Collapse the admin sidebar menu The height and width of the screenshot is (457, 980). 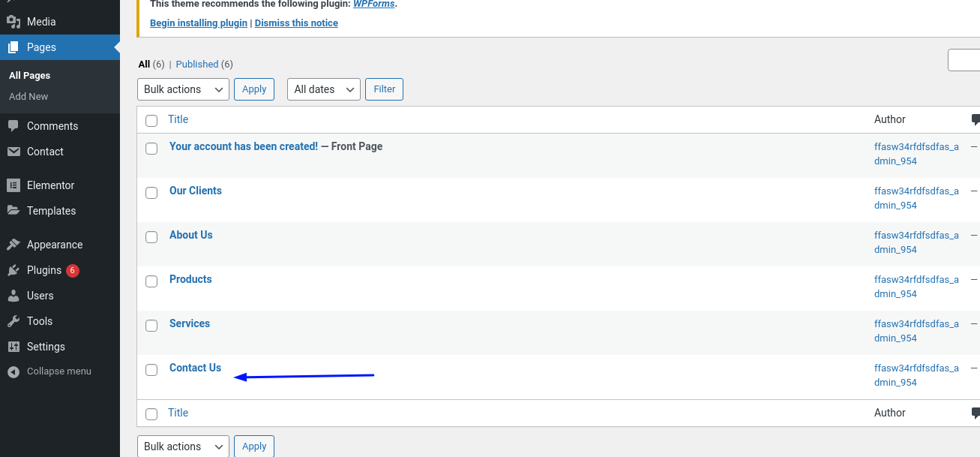pyautogui.click(x=58, y=371)
